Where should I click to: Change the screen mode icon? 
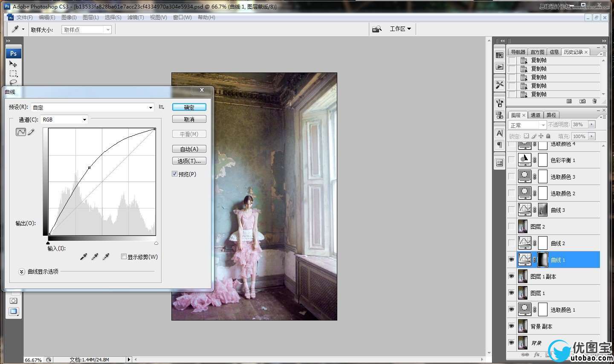pyautogui.click(x=14, y=312)
